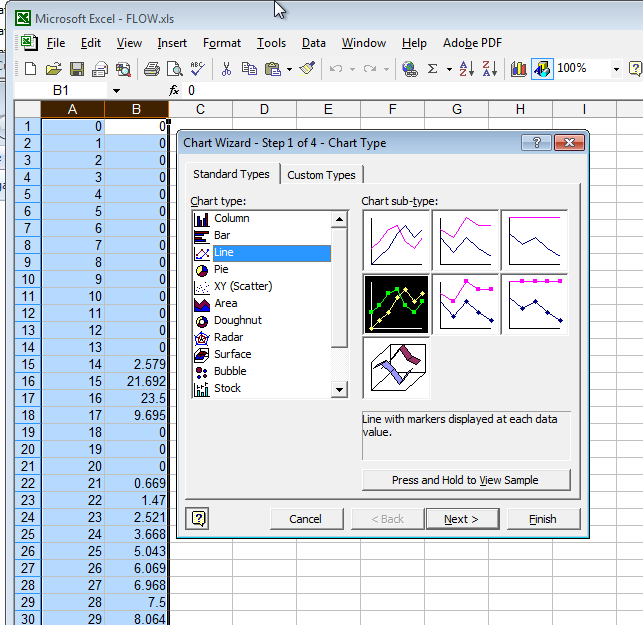Sort ascending with the A-Z icon
Image resolution: width=643 pixels, height=625 pixels.
tap(467, 68)
